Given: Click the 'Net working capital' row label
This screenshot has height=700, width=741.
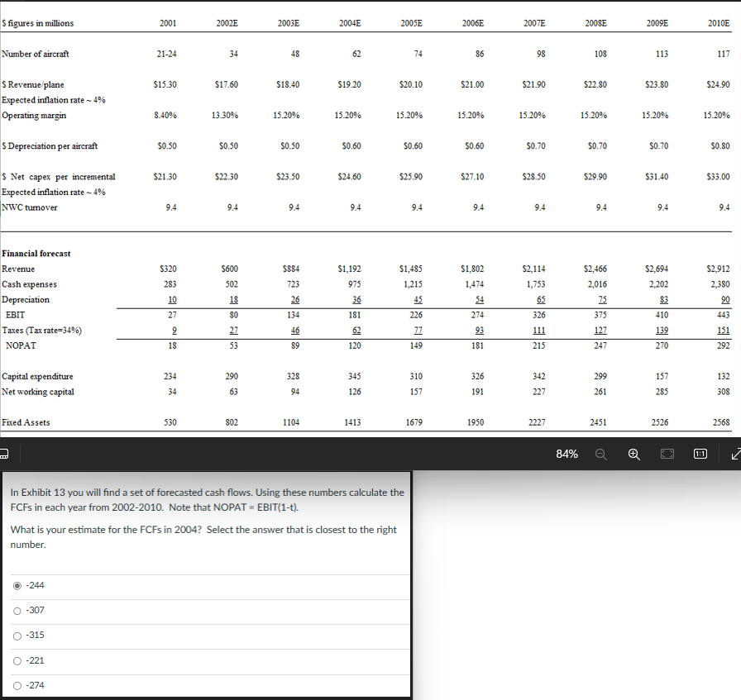Looking at the screenshot, I should tap(38, 392).
